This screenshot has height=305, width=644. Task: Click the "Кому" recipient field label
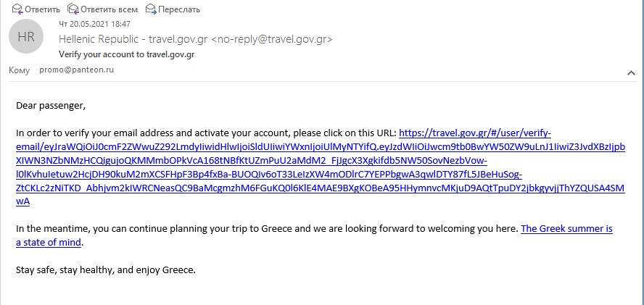click(19, 70)
